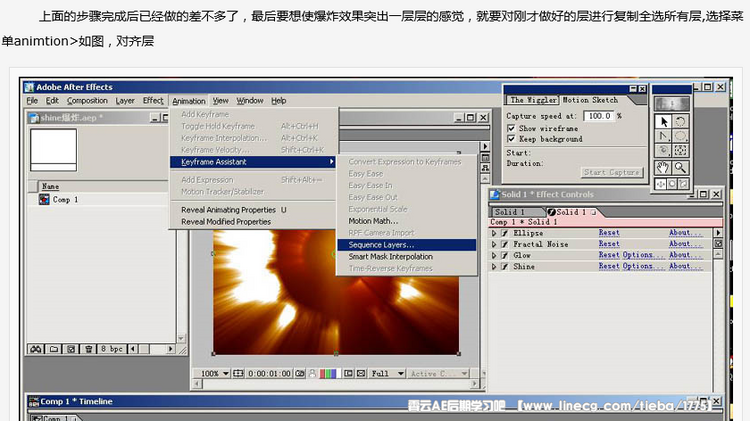
Task: Switch to view axis mode in toolbox
Action: point(684,184)
